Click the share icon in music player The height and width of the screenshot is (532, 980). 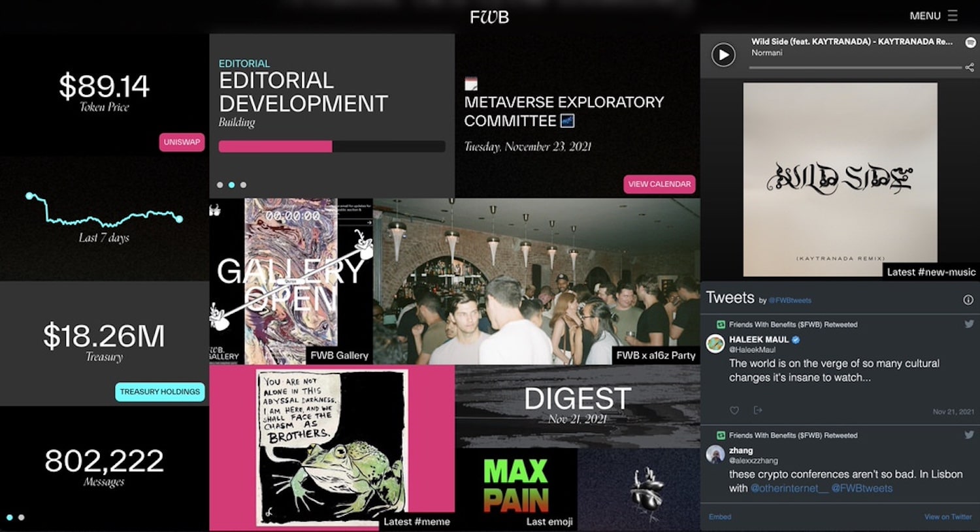970,67
